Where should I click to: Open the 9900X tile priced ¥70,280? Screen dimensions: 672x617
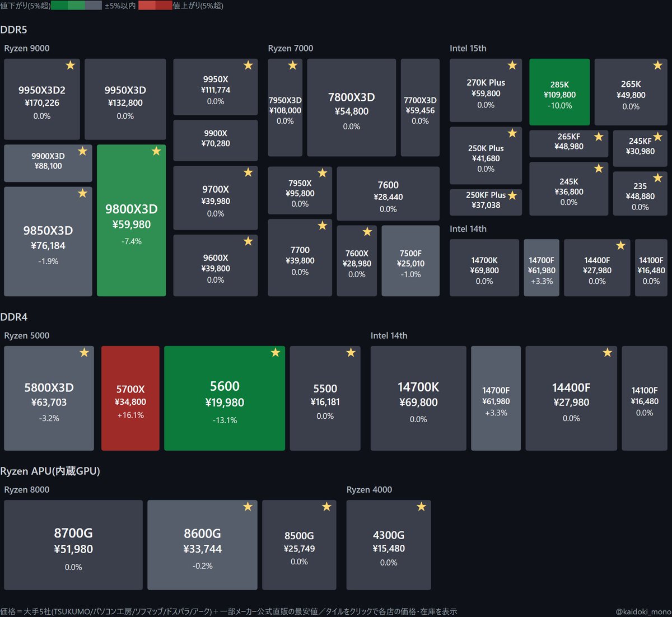coord(216,140)
